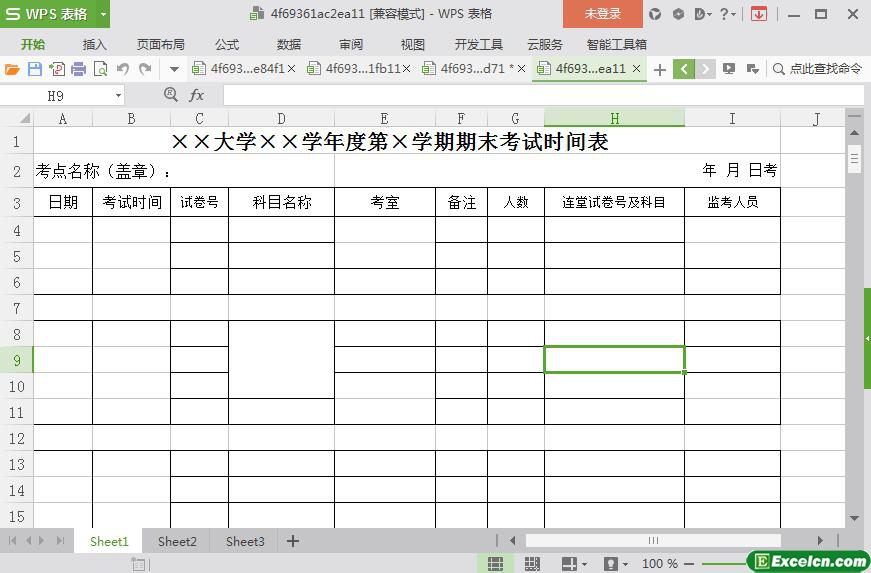Screen dimensions: 871x573
Task: Open the 视图 ribbon tab
Action: pyautogui.click(x=413, y=44)
